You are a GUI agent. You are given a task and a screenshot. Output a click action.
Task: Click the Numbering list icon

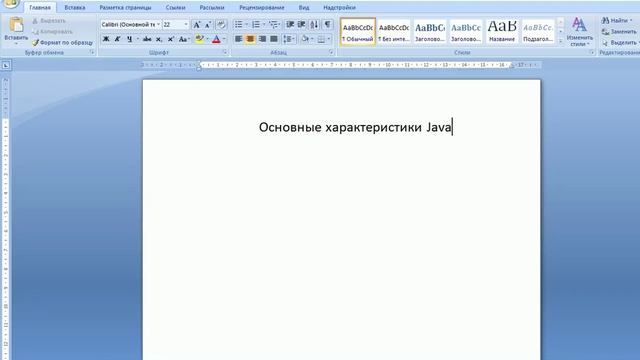256,25
